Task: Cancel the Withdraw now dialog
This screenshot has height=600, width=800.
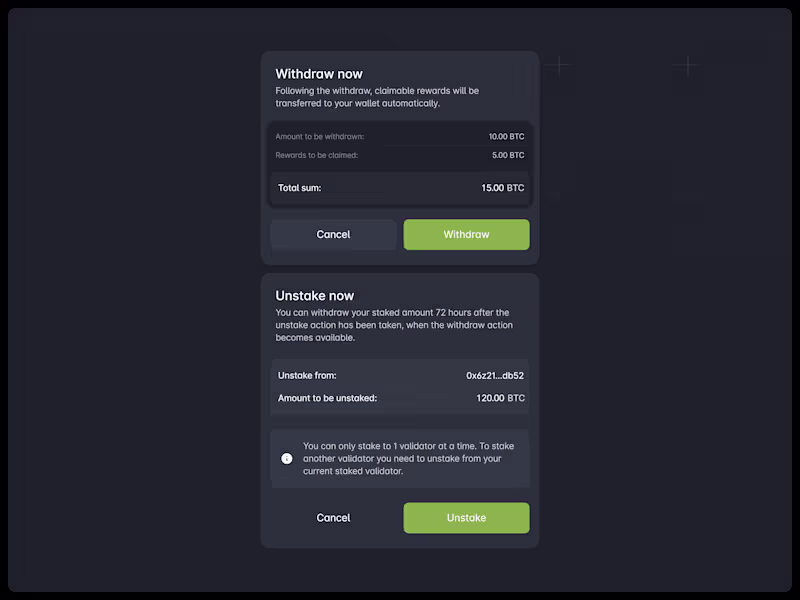Action: pyautogui.click(x=333, y=235)
